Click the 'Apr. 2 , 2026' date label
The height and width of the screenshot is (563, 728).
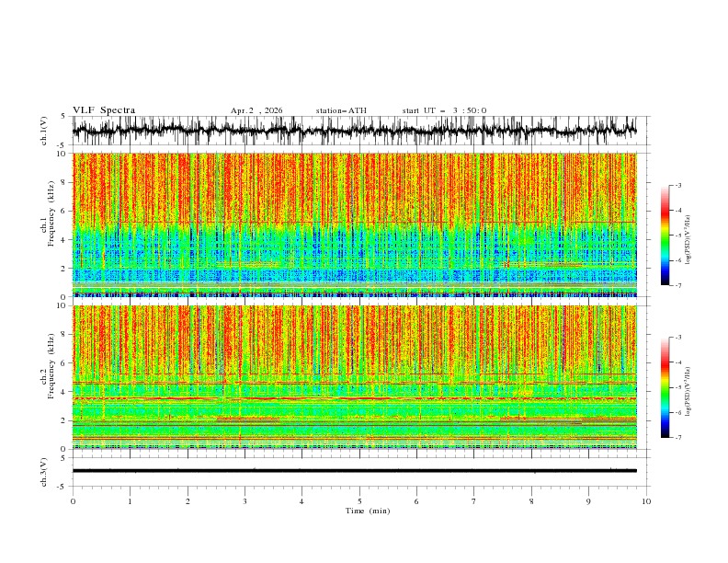[256, 110]
